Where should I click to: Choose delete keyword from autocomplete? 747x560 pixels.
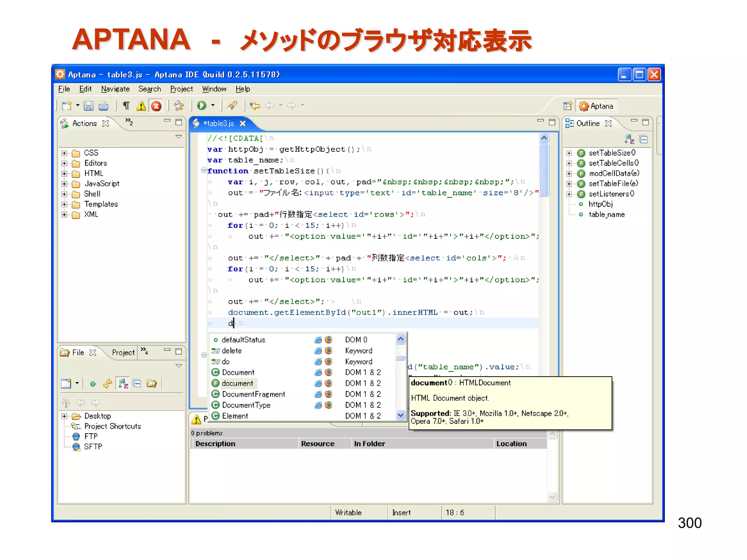click(232, 351)
